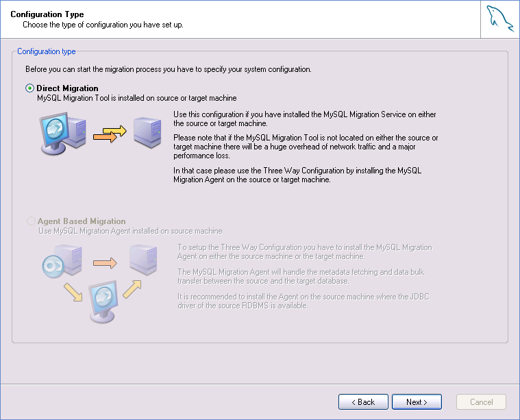
Task: Click 'It is recommended to install the Agent' paragraph
Action: pos(304,301)
